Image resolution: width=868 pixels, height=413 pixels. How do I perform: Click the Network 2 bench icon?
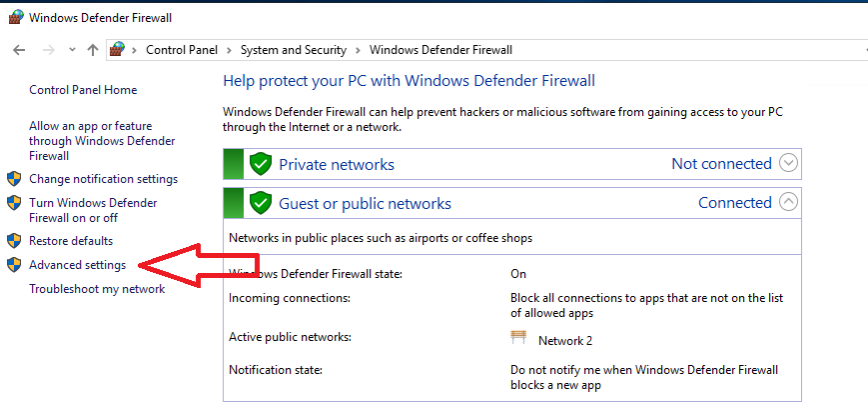point(518,337)
